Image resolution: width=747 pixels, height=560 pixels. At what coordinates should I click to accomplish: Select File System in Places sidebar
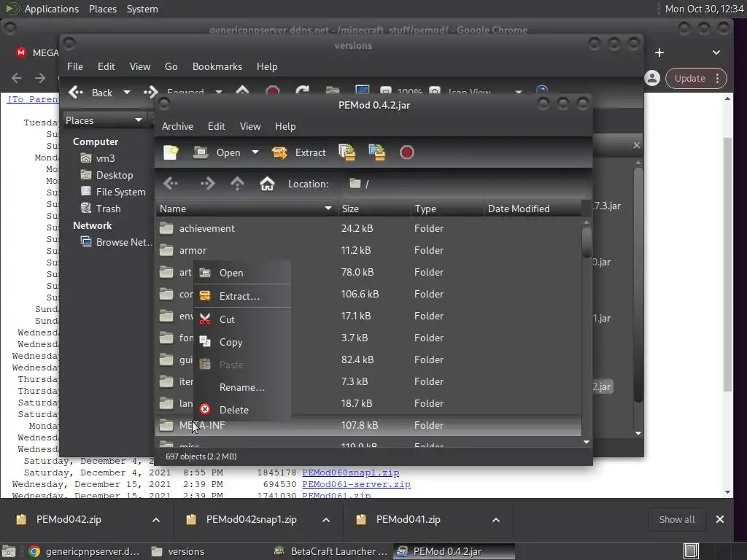113,192
